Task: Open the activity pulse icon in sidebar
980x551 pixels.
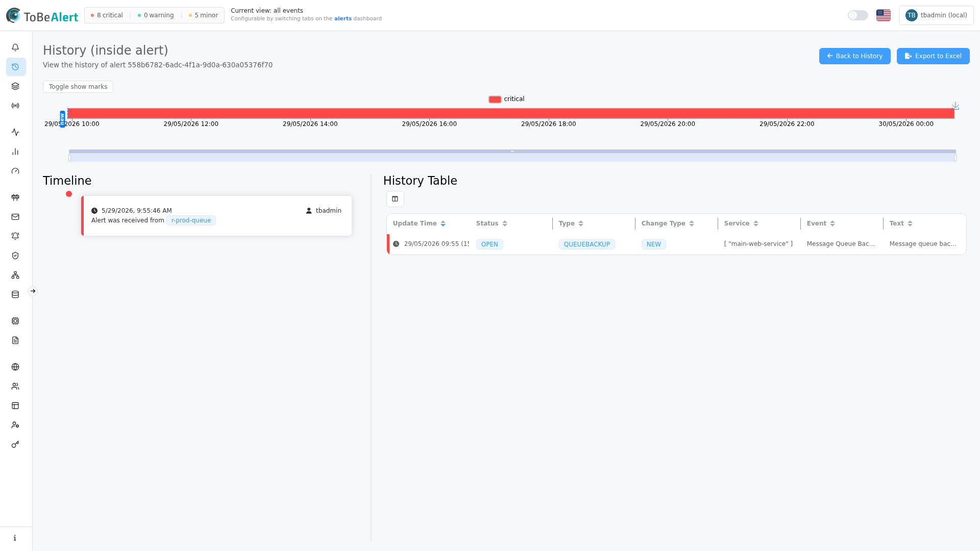Action: click(x=15, y=132)
